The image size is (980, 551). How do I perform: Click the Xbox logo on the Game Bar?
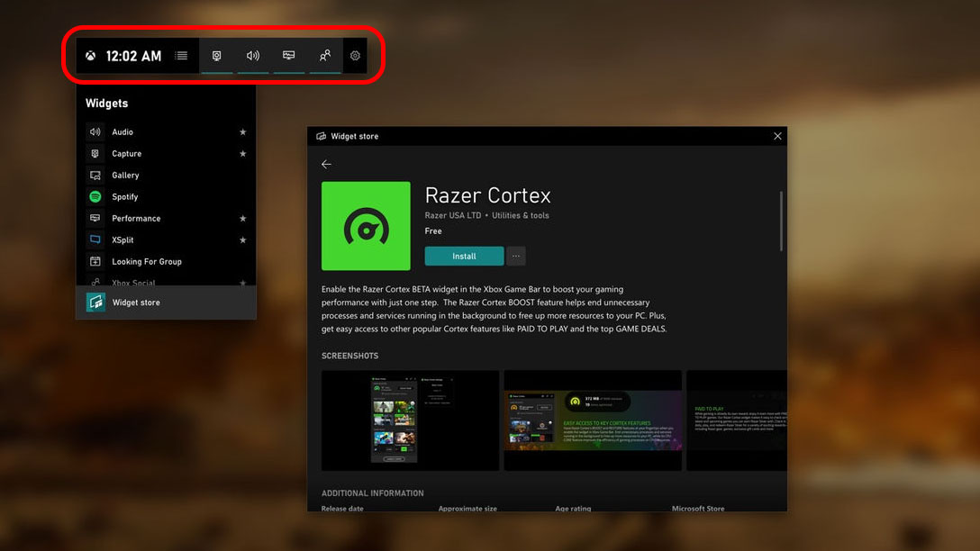[x=90, y=55]
